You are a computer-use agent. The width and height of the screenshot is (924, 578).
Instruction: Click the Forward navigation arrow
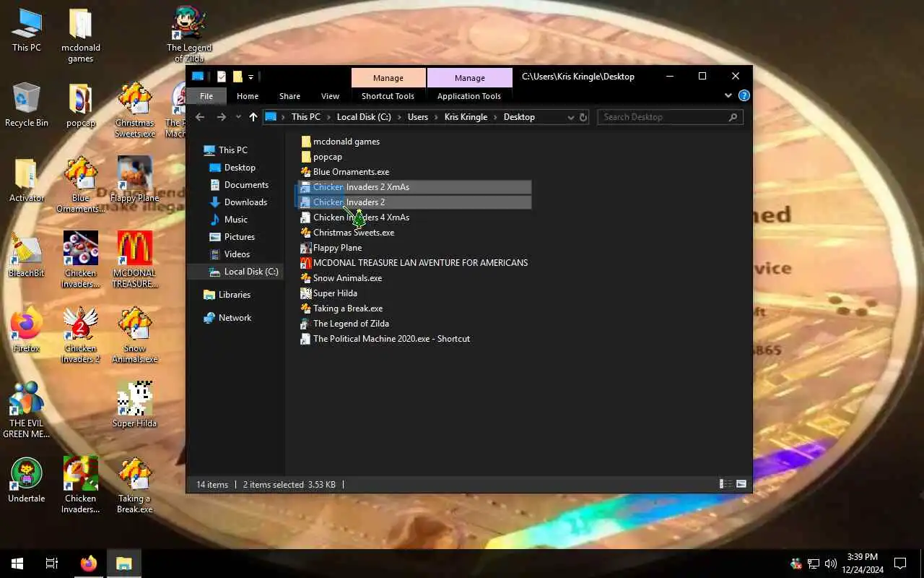[221, 117]
